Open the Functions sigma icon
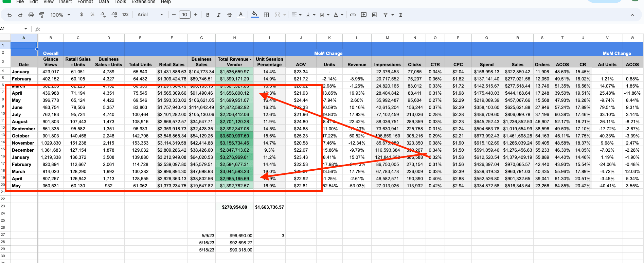Screen dimensions: 644x263 (401, 15)
